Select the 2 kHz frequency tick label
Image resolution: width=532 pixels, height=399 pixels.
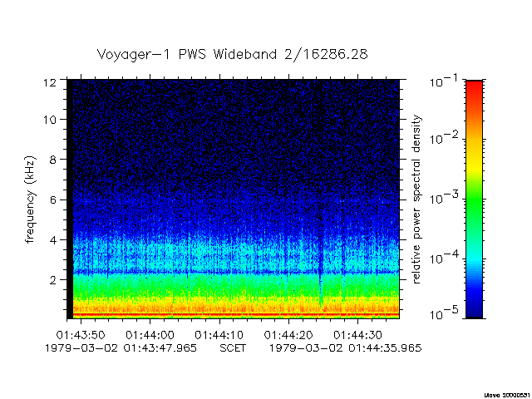click(x=53, y=280)
